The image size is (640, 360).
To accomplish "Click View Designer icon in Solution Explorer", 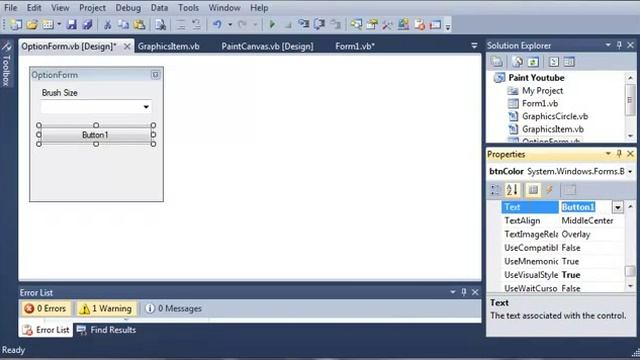I will (x=569, y=62).
